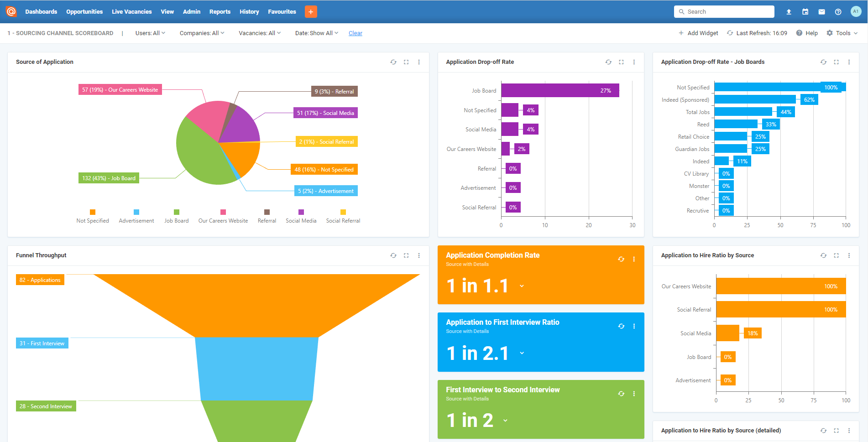Expand Funnel Throughput widget to fullscreen

pos(406,255)
